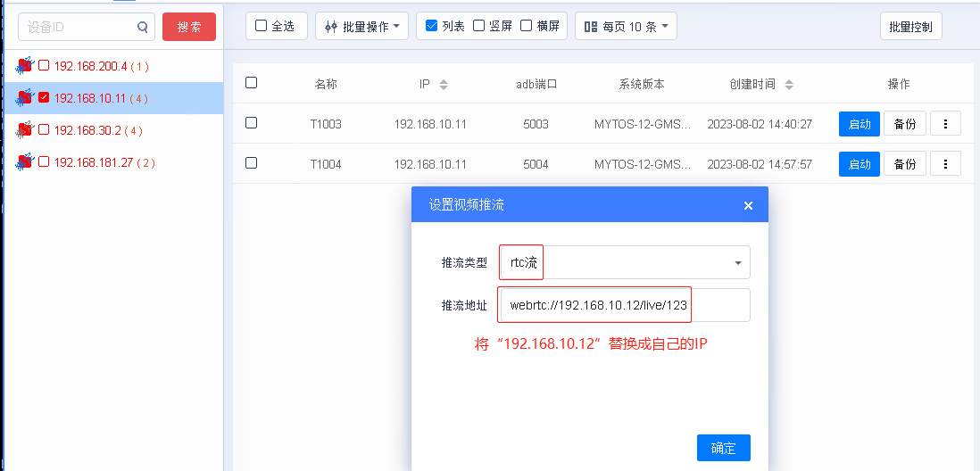Tick checkbox for host 192.168.200.4
Viewport: 980px width, 471px height.
tap(44, 65)
